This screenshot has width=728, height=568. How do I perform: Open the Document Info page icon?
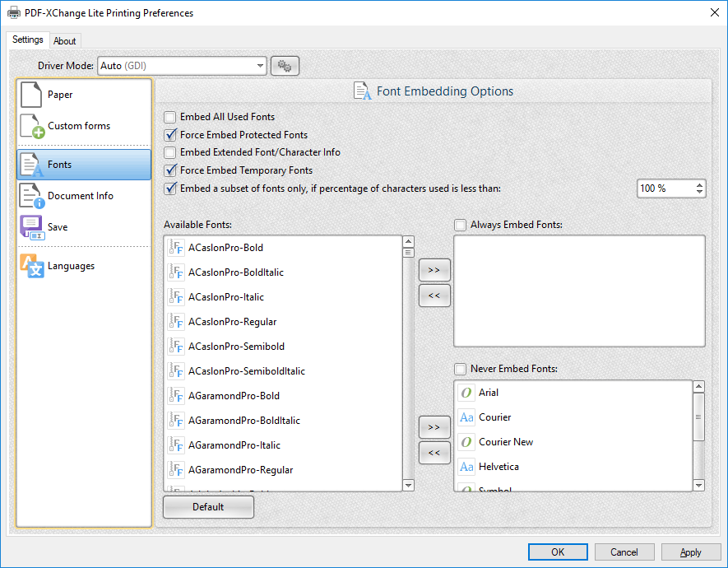pyautogui.click(x=32, y=196)
